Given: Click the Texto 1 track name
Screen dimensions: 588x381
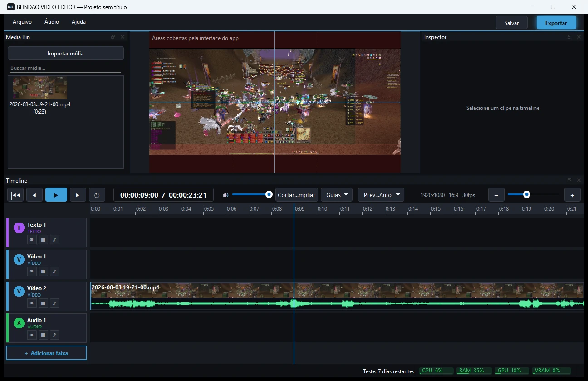Looking at the screenshot, I should 36,224.
